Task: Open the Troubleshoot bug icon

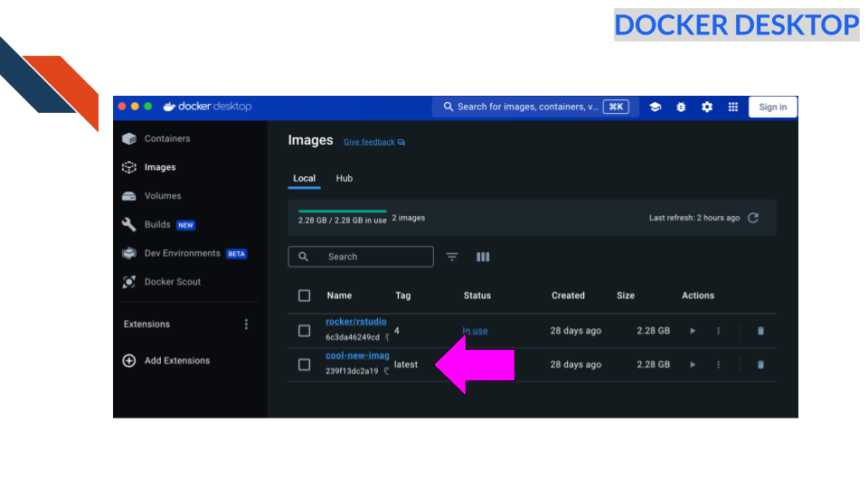Action: [x=681, y=107]
